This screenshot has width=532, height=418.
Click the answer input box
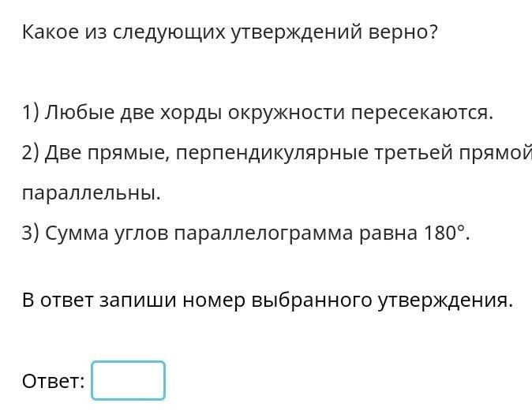(x=128, y=380)
